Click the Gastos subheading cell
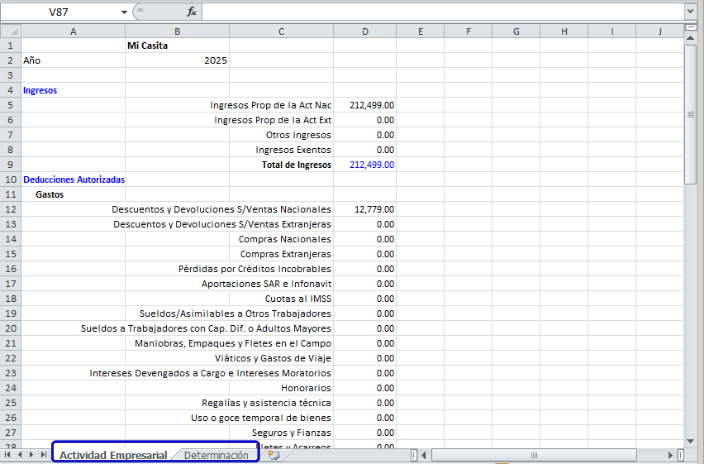Viewport: 704px width, 465px height. (x=73, y=194)
